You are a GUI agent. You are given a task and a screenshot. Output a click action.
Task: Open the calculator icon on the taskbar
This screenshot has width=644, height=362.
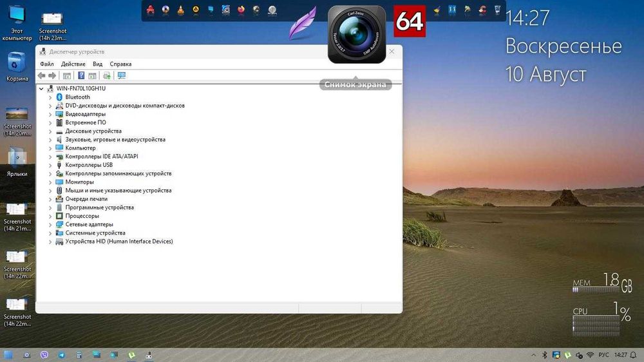coord(79,355)
